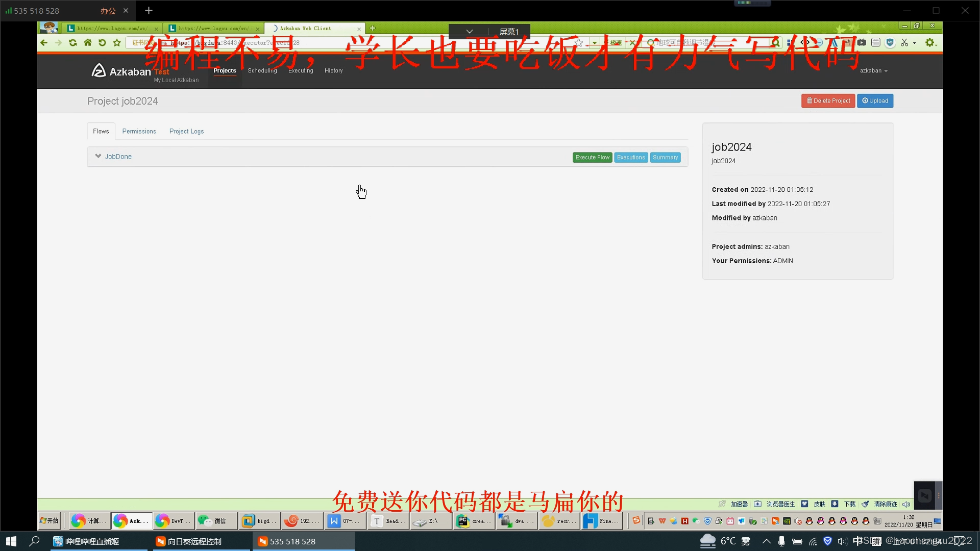Click the undo/restore arrow icon in browser toolbar
This screenshot has height=551, width=980.
click(x=102, y=43)
